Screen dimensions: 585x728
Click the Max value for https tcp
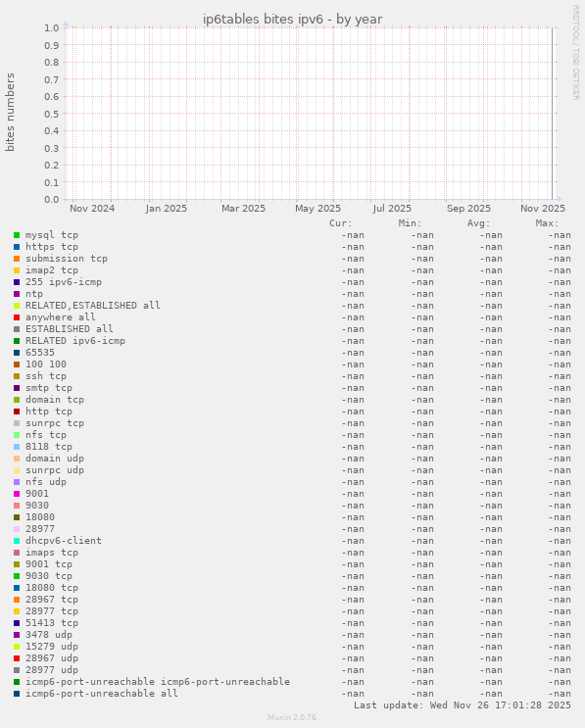pyautogui.click(x=560, y=247)
